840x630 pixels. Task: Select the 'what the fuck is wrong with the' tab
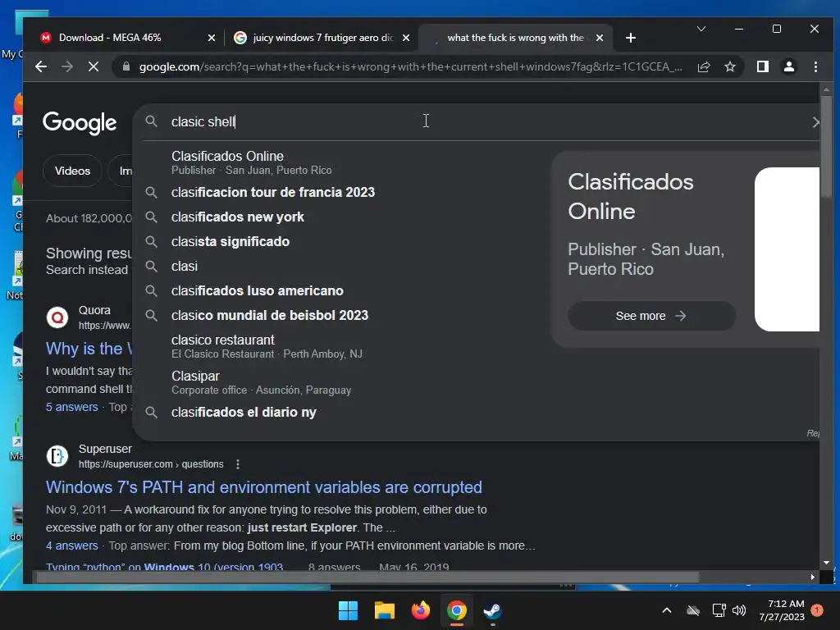(x=514, y=38)
